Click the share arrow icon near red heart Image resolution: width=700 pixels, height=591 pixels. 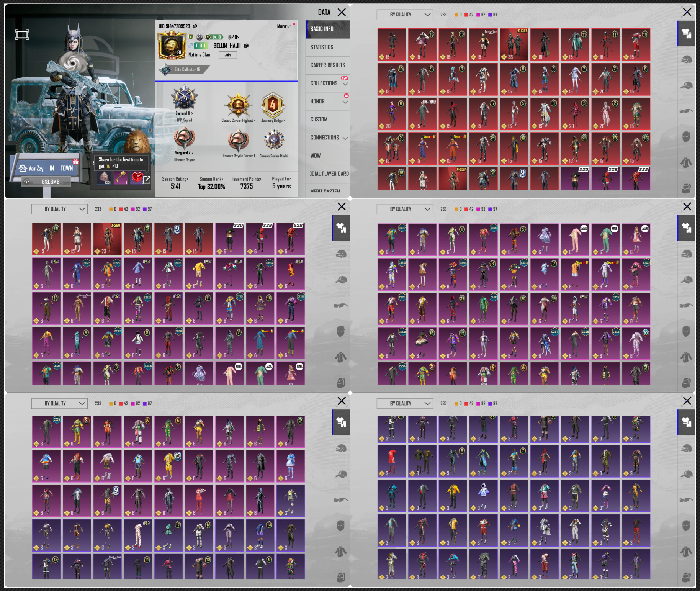147,179
